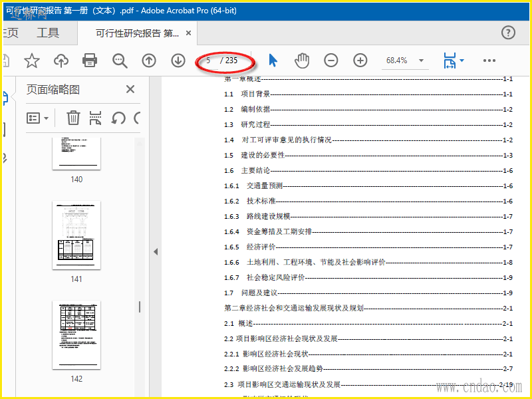Open the find text magnifier tool
Image resolution: width=532 pixels, height=399 pixels.
(120, 61)
